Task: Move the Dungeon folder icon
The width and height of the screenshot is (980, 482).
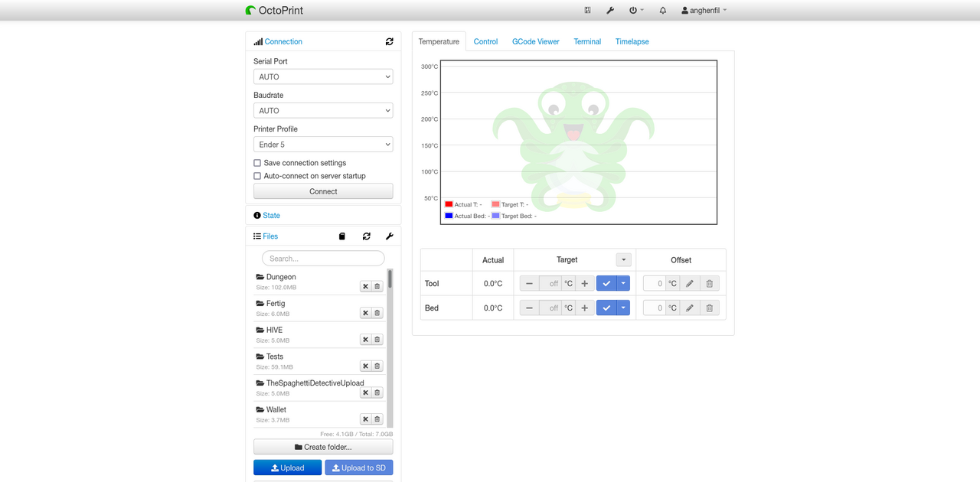Action: coord(365,287)
